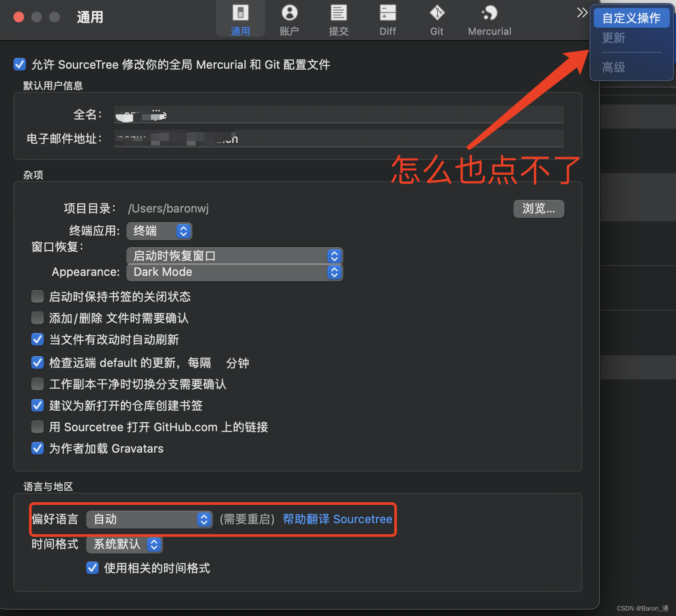Open the Appearance Dark Mode dropdown
This screenshot has width=676, height=616.
pyautogui.click(x=235, y=272)
